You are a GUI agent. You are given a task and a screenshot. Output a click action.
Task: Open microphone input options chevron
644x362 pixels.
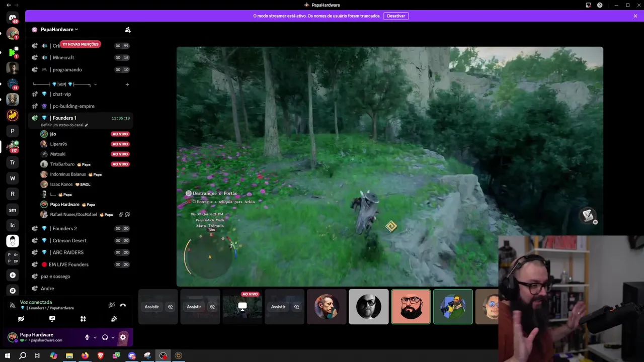(x=95, y=337)
